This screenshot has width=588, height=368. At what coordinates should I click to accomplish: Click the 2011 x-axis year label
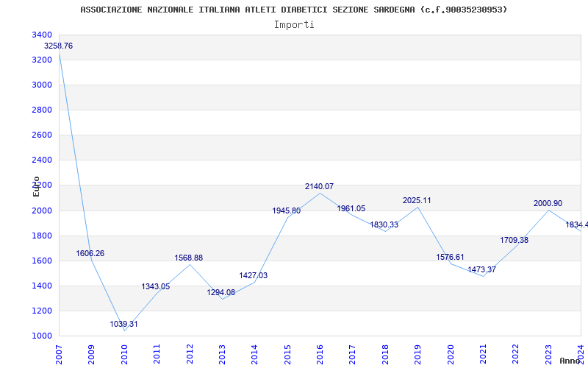pyautogui.click(x=157, y=355)
